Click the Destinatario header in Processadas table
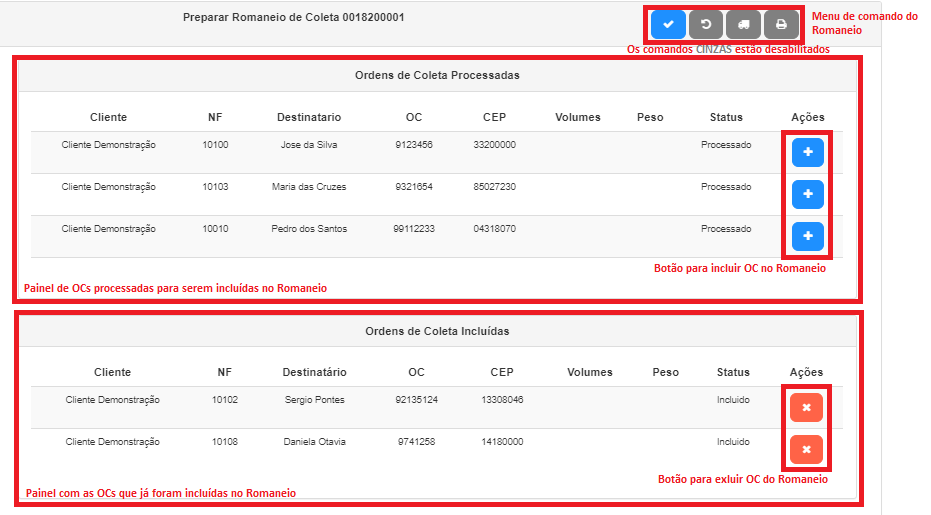The height and width of the screenshot is (515, 931). coord(310,117)
